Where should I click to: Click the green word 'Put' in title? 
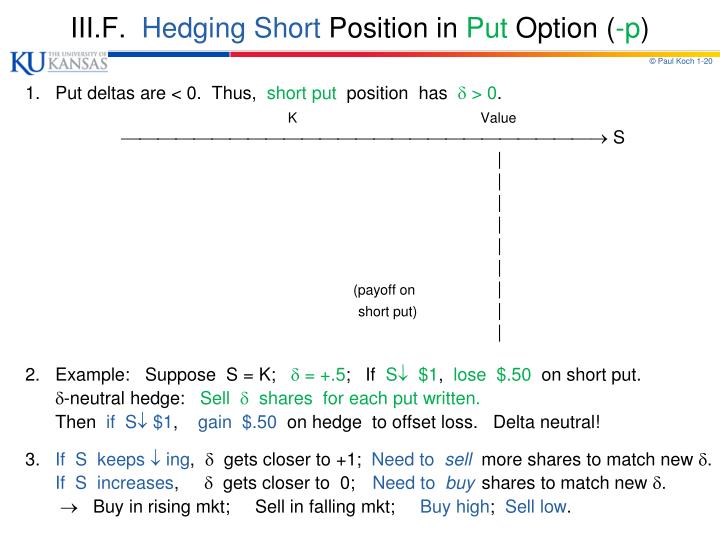coord(487,28)
